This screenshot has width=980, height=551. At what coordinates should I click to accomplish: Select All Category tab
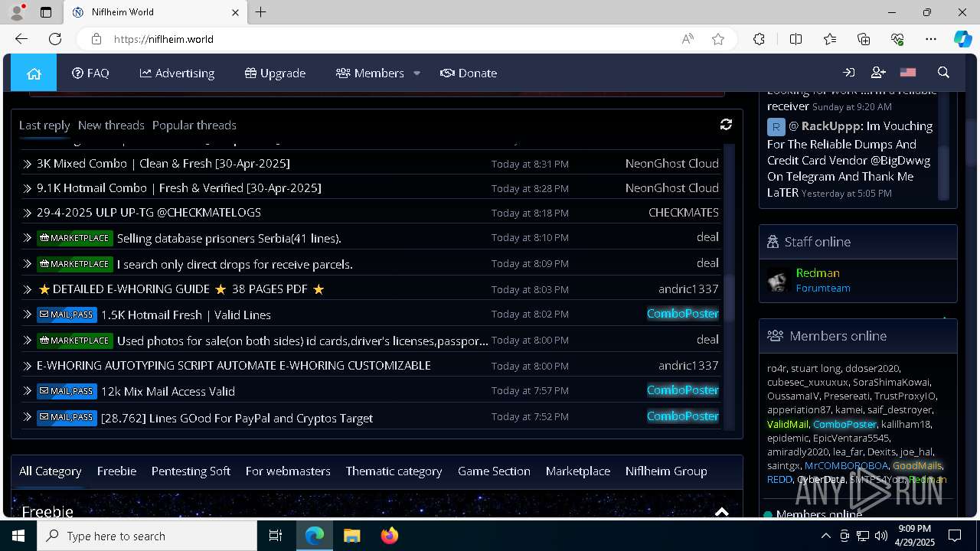(x=50, y=471)
